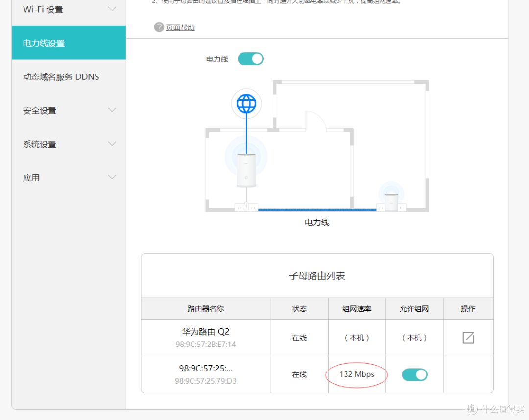Screen dimensions: 529x420
Task: Click the 允许组网 column header
Action: 414,309
